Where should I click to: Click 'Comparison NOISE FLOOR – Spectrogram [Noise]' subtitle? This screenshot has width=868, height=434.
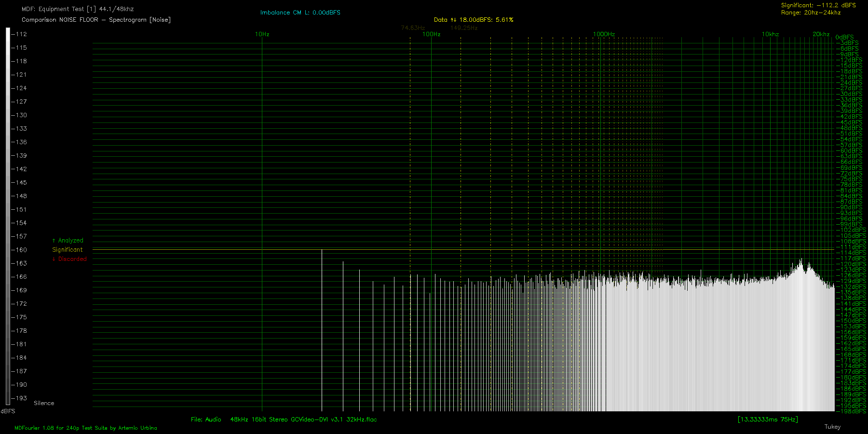pos(96,20)
